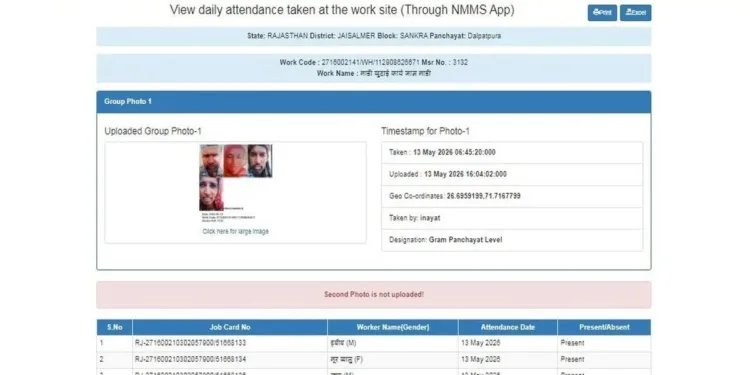Click the page title about daily attendance

pos(342,10)
